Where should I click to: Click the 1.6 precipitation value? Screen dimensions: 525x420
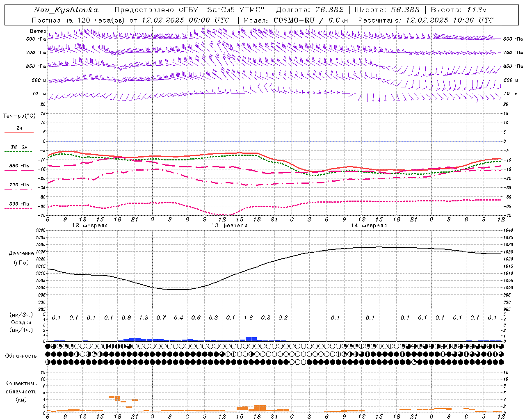pos(248,317)
